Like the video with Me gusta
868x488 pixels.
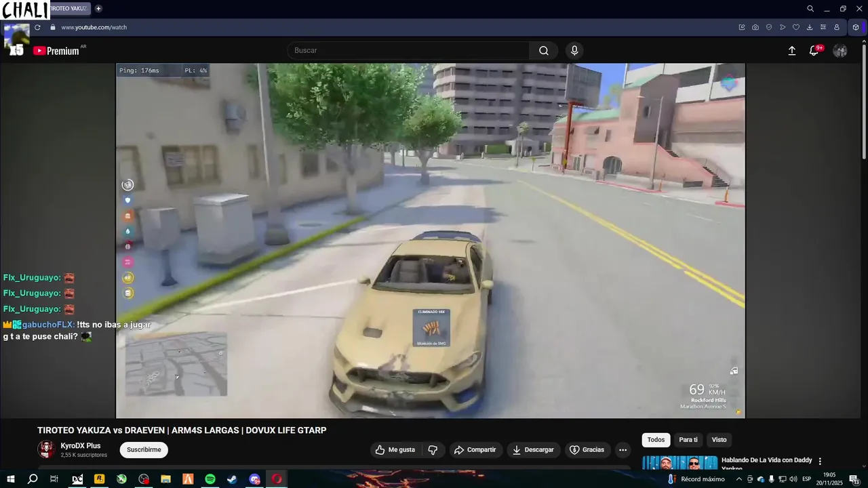click(395, 450)
